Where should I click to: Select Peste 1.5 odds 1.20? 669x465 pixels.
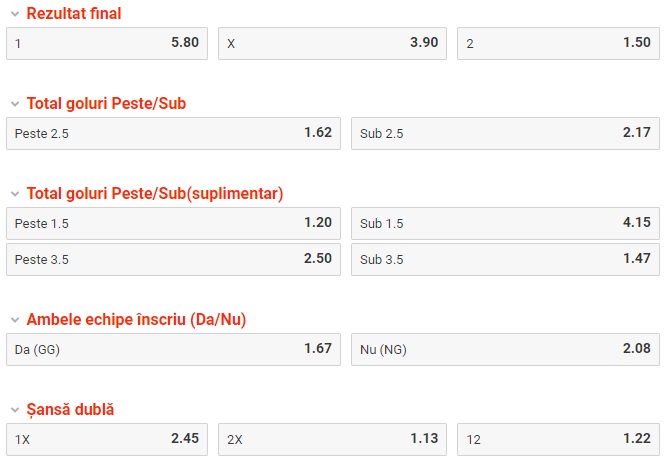click(173, 223)
